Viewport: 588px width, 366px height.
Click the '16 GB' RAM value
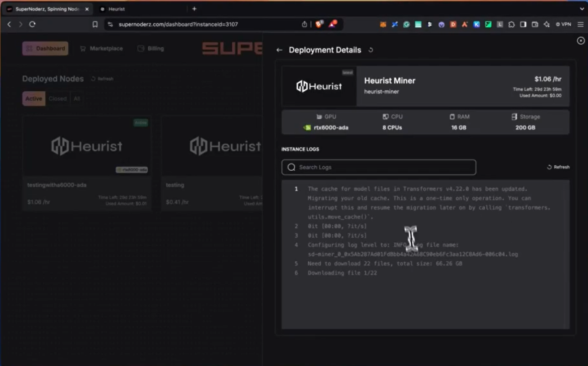(458, 127)
